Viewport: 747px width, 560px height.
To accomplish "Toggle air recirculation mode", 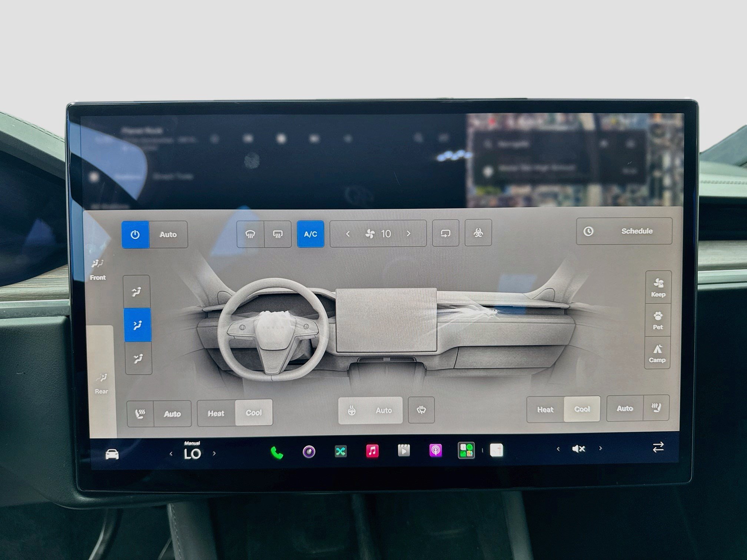I will pyautogui.click(x=445, y=233).
